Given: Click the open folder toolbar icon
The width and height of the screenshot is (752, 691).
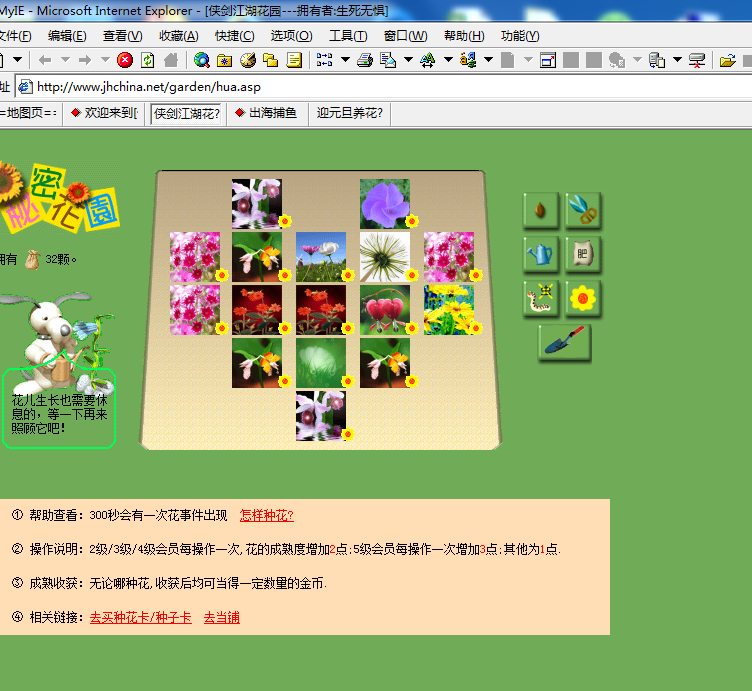Looking at the screenshot, I should click(728, 60).
